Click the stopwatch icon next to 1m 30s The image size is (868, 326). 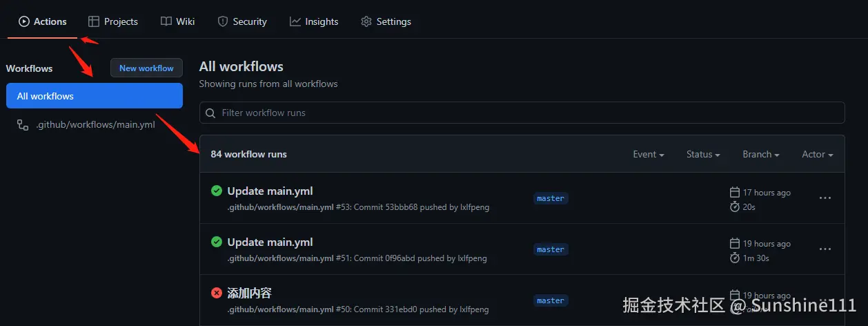735,258
